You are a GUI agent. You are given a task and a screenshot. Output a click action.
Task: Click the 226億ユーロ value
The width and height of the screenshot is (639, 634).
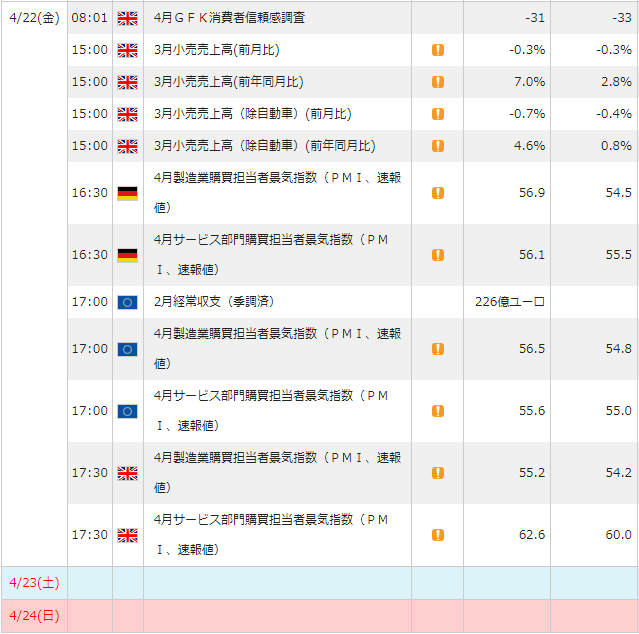510,302
